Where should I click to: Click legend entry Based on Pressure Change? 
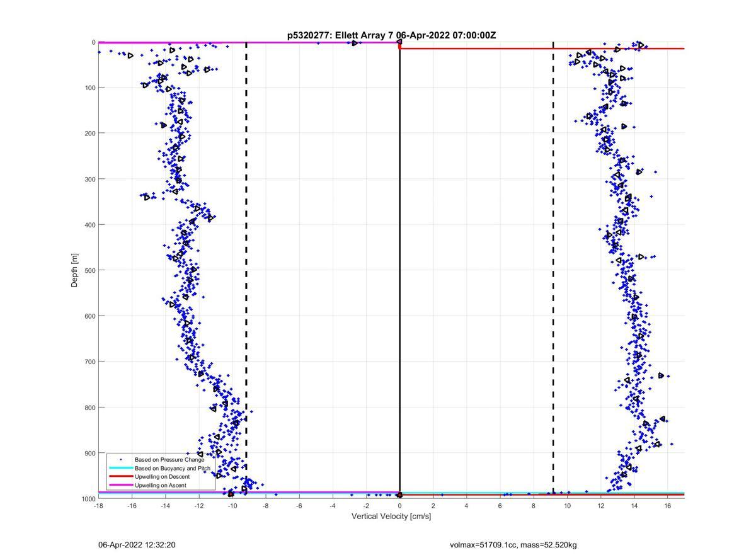tap(169, 460)
